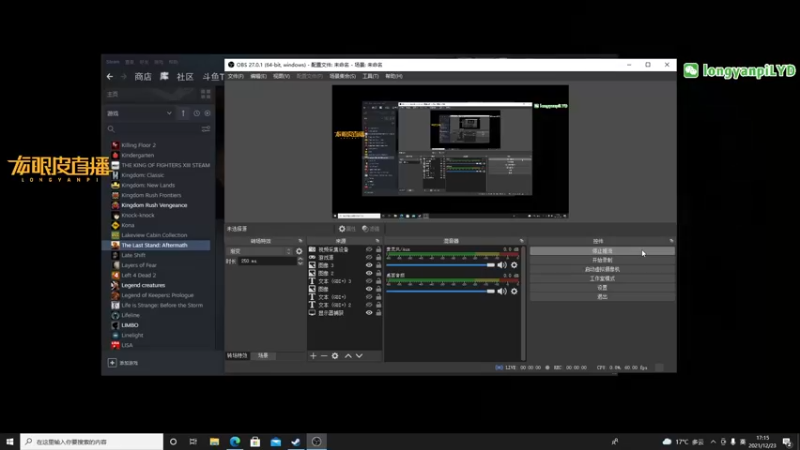Click Steam ready-to-play filter icon
800x450 pixels.
pos(207,113)
